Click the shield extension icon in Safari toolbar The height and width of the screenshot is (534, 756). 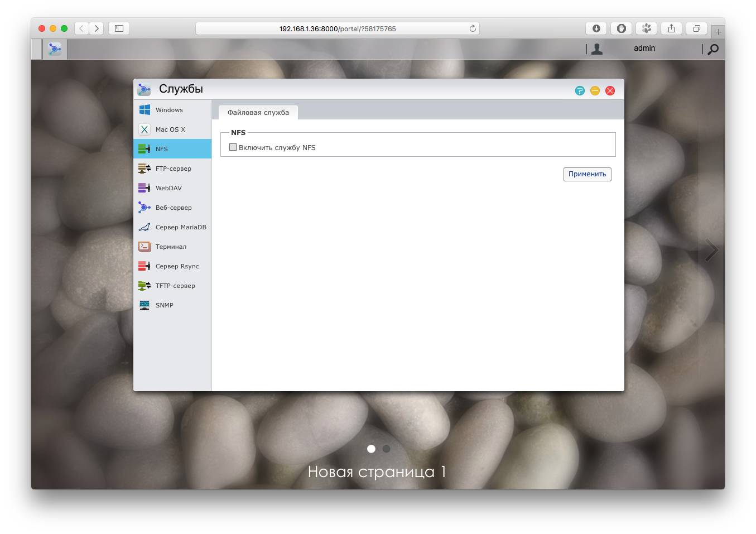coord(622,28)
